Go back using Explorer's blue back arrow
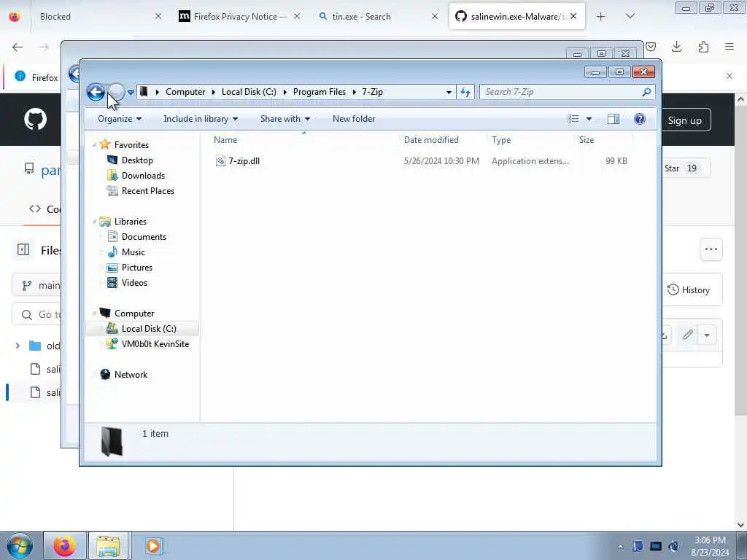The image size is (747, 560). click(x=96, y=92)
